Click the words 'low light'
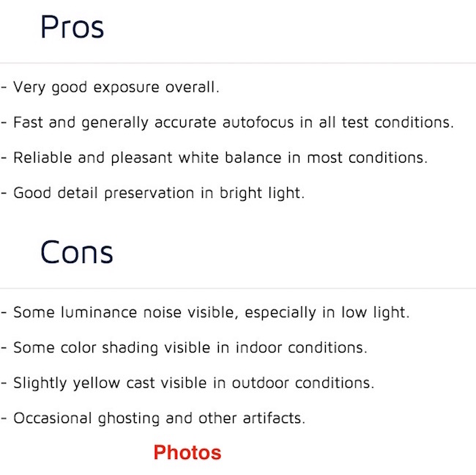 coord(374,312)
